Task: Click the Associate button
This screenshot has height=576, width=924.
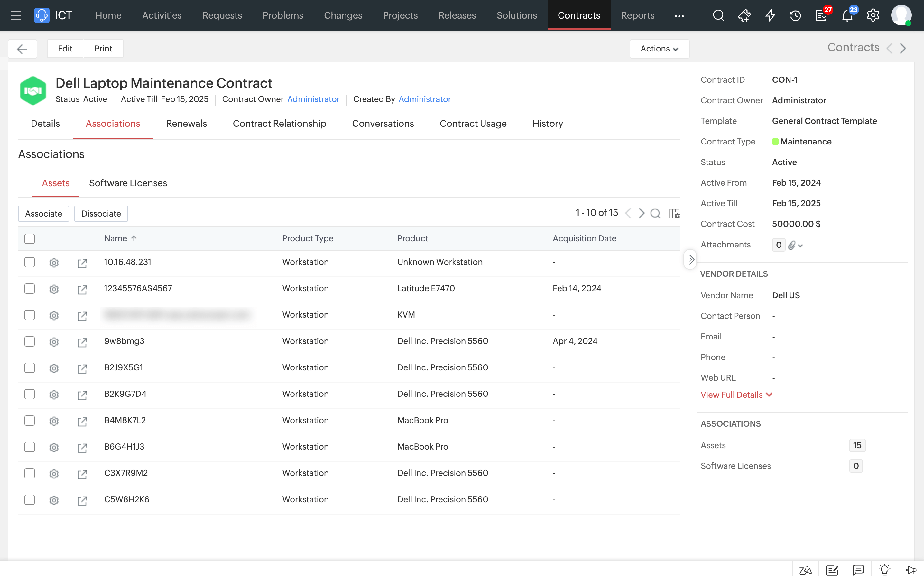Action: coord(43,213)
